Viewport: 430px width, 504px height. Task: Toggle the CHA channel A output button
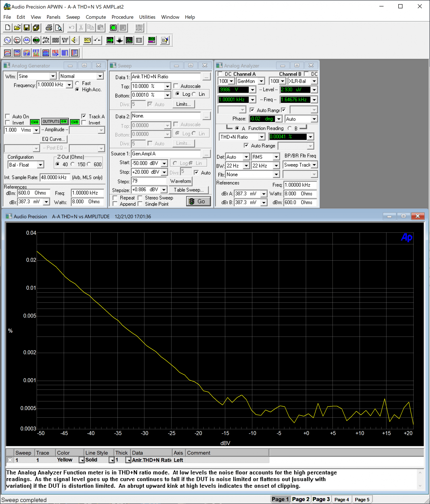pyautogui.click(x=35, y=122)
